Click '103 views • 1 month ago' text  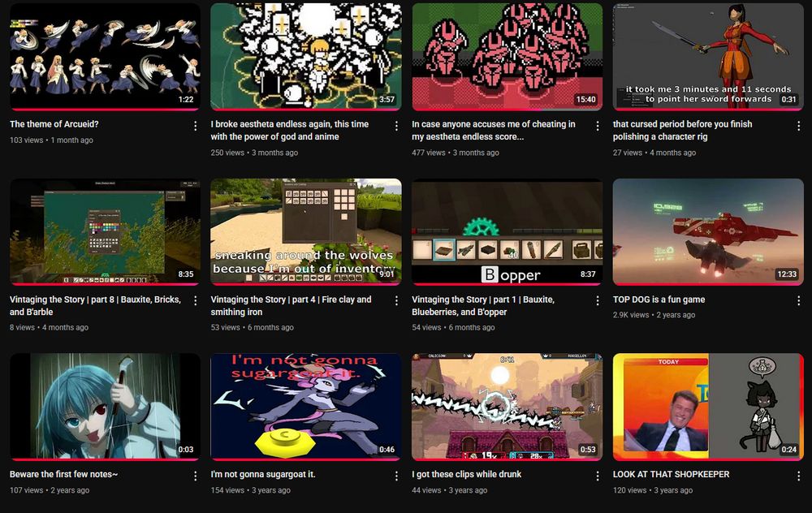pyautogui.click(x=51, y=140)
